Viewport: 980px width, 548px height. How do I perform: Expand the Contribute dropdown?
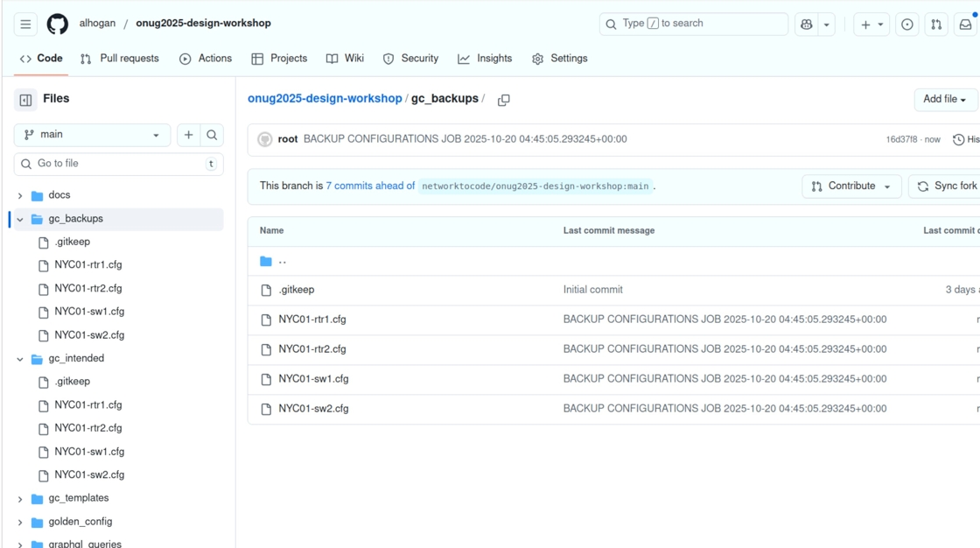point(851,186)
